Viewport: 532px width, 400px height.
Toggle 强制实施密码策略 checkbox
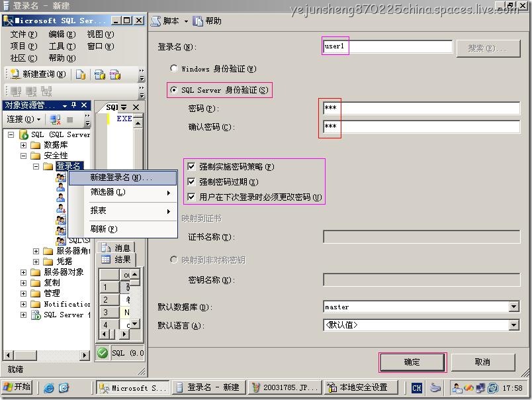(x=191, y=167)
